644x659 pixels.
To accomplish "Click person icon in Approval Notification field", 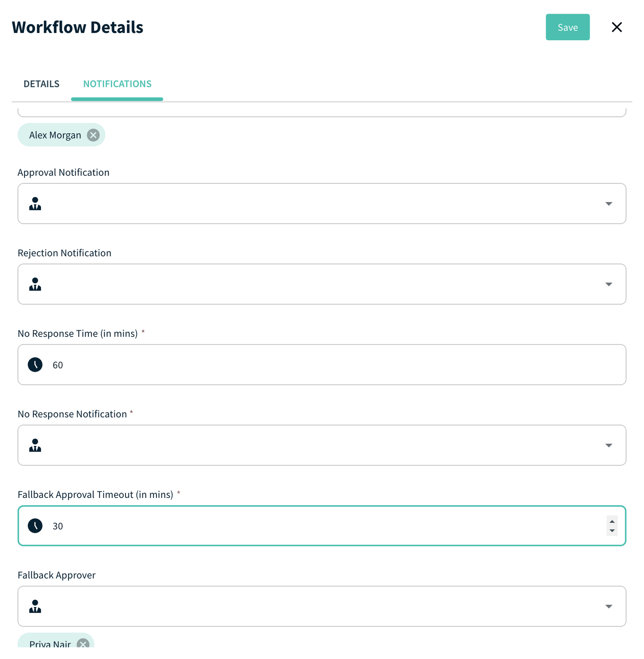I will click(x=35, y=203).
